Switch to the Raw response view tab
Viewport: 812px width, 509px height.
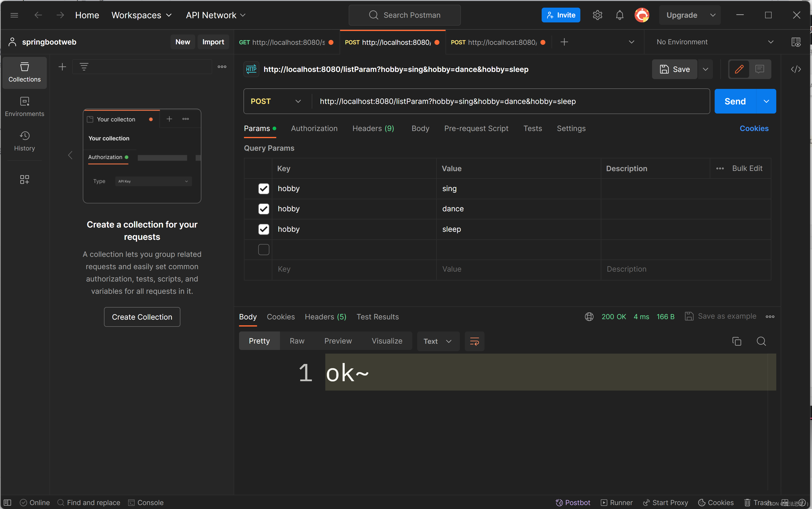pos(297,341)
